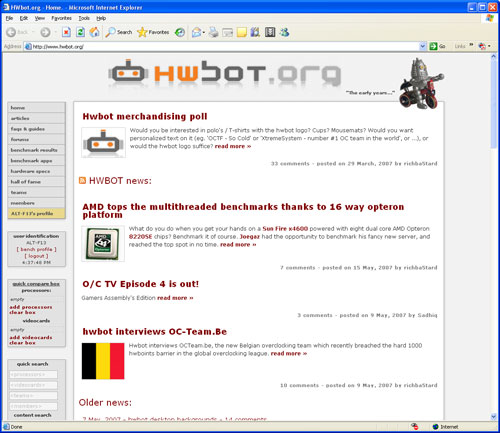Open 'teams' in the sidebar navigation
This screenshot has height=433, width=500.
[36, 192]
